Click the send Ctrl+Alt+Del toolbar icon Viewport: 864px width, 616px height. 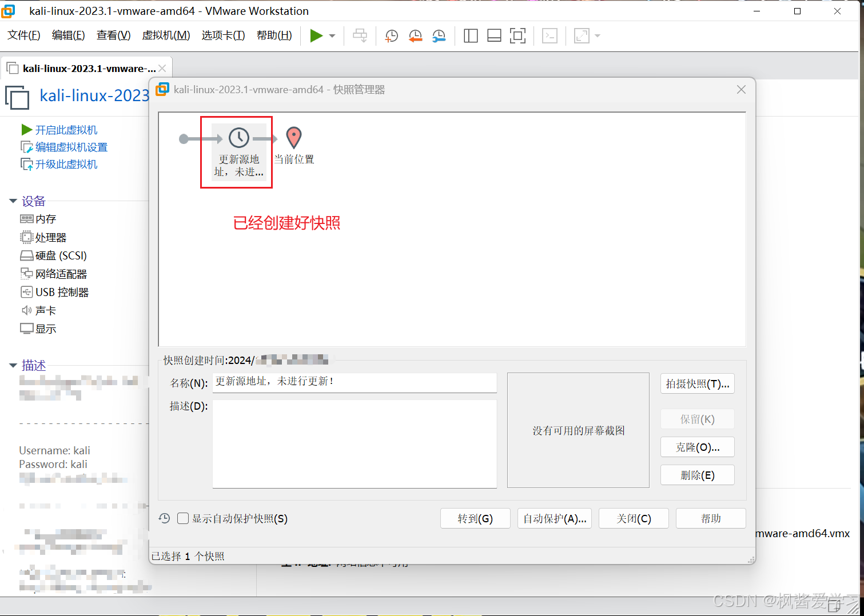coord(360,36)
